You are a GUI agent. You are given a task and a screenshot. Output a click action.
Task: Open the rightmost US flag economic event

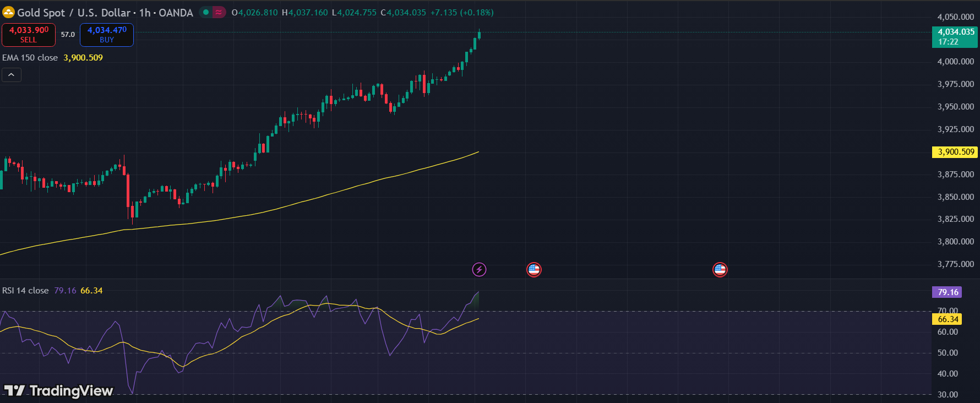pyautogui.click(x=720, y=269)
